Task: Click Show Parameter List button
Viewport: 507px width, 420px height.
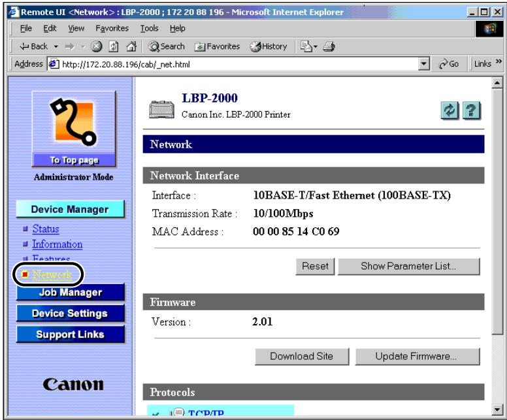Action: pyautogui.click(x=409, y=266)
